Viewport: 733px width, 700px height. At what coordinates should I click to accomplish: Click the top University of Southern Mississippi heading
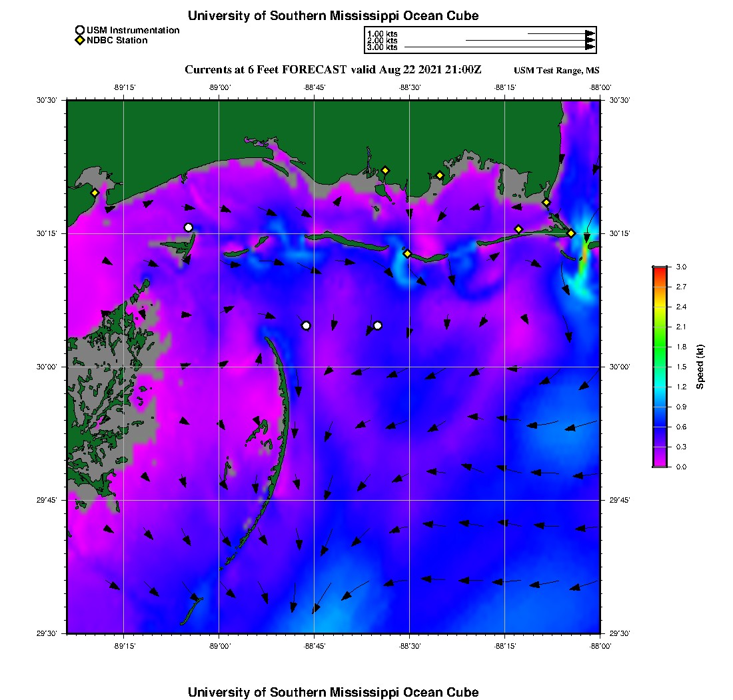point(333,15)
